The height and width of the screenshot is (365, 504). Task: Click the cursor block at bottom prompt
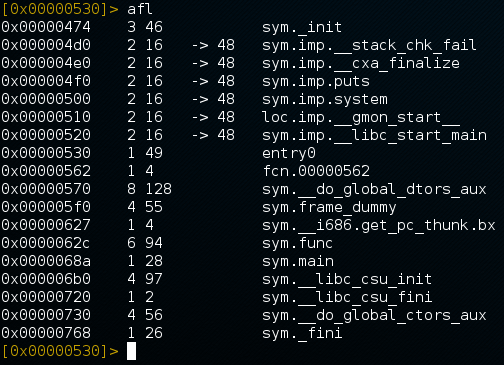(131, 351)
